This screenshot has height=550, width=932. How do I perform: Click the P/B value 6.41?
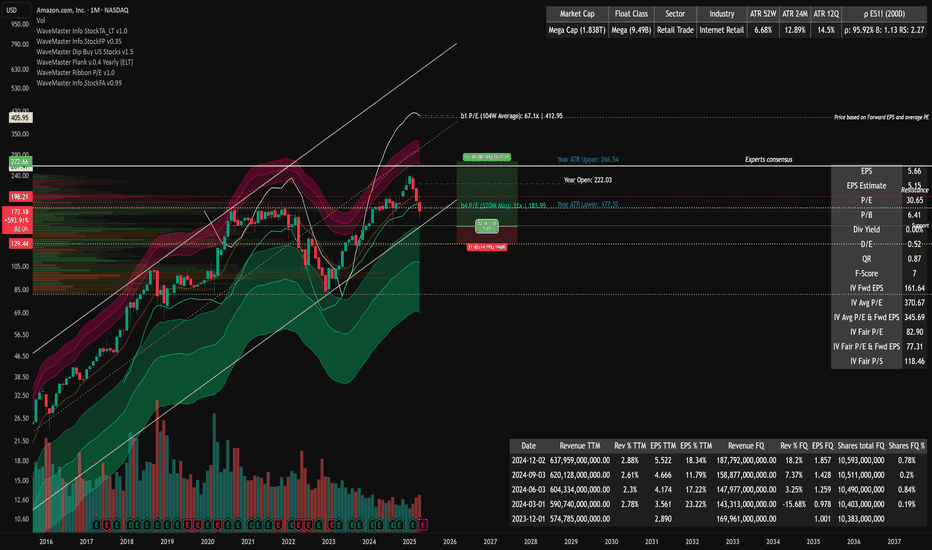click(x=915, y=215)
